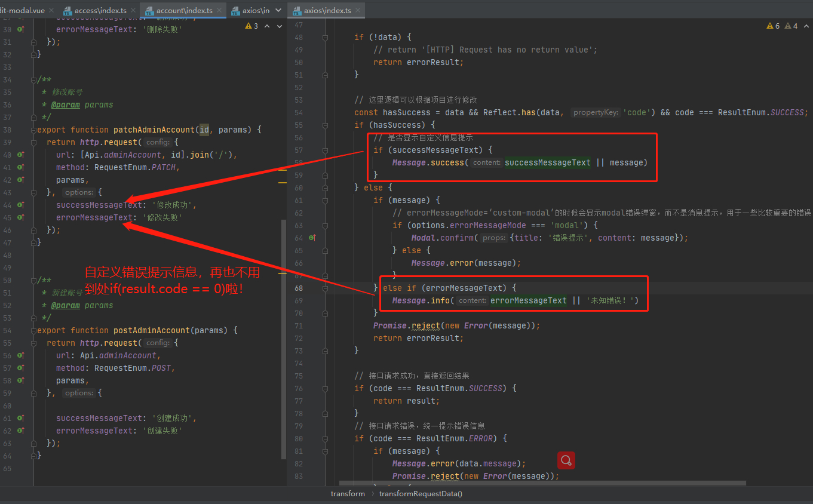Click 'return errorResult;' on line 50
The width and height of the screenshot is (813, 504).
pos(419,62)
